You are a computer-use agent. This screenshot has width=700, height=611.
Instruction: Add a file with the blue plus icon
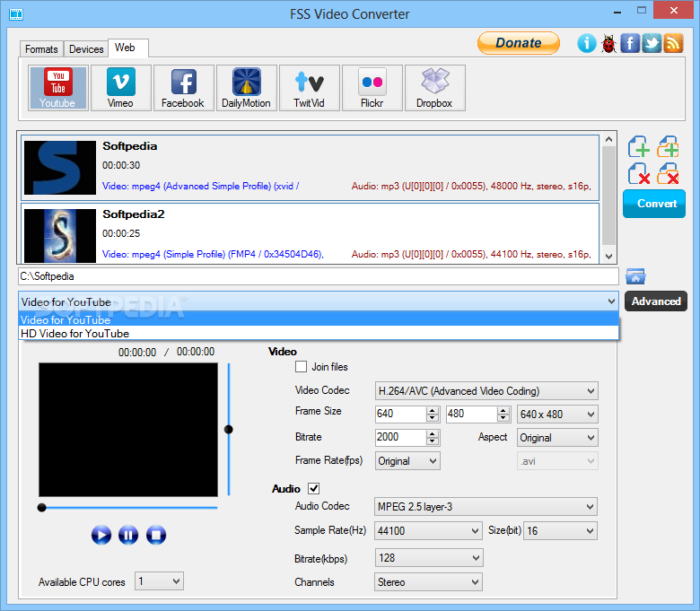coord(639,147)
